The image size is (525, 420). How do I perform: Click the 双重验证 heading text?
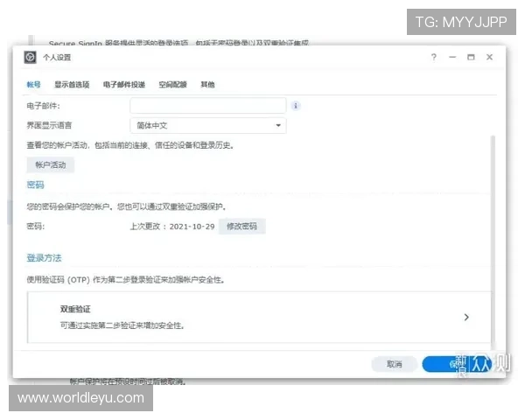coord(75,309)
